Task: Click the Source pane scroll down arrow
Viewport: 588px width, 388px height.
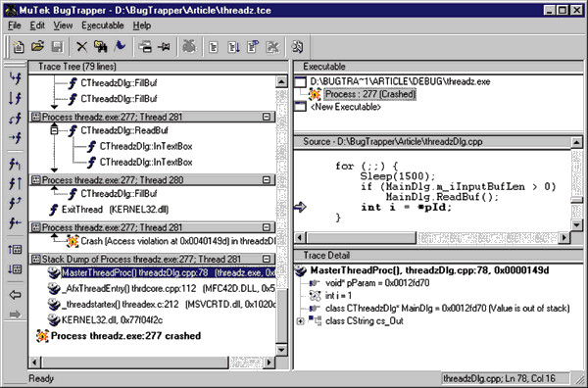Action: coord(576,225)
